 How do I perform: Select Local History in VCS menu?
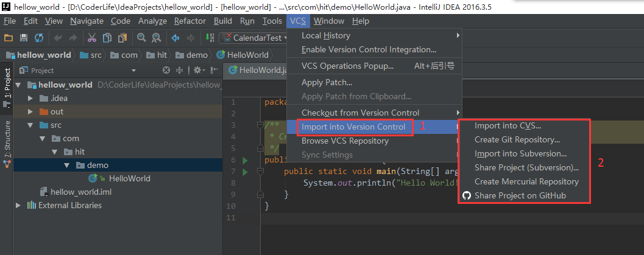point(375,36)
